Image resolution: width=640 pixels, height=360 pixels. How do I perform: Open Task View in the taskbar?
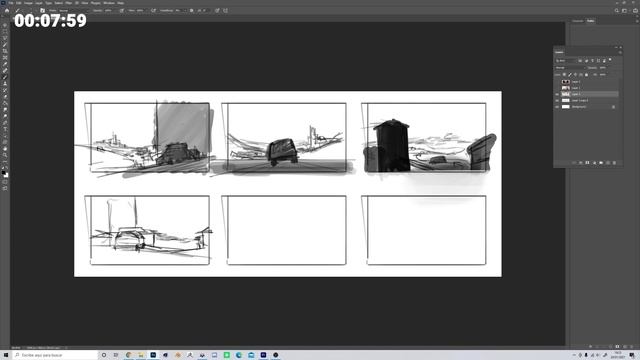[116, 355]
